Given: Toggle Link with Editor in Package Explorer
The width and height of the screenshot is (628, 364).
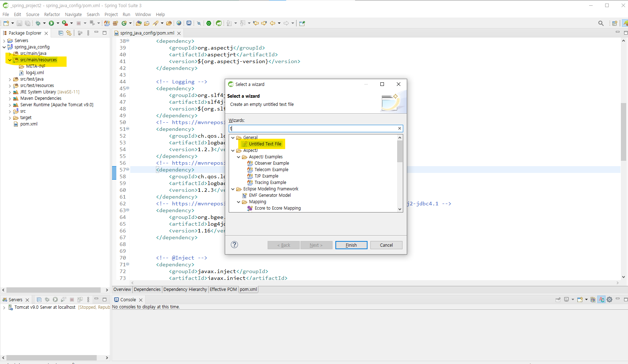Looking at the screenshot, I should [x=69, y=33].
